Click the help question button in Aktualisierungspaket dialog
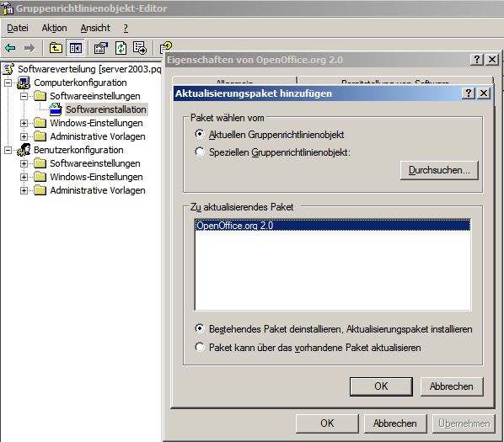Image resolution: width=504 pixels, height=442 pixels. 469,93
